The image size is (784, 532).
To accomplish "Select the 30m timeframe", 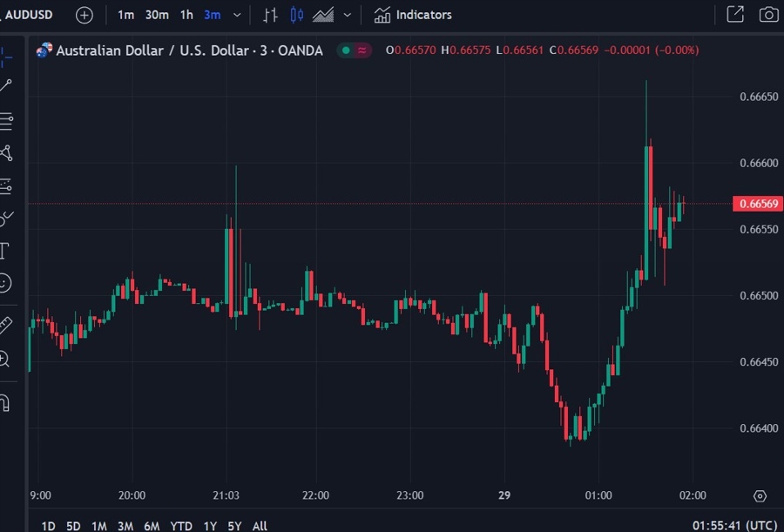I will tap(157, 15).
